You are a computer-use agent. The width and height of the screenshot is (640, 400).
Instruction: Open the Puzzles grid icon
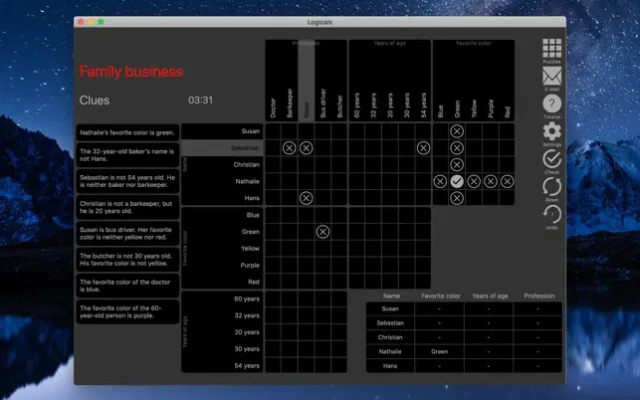551,50
